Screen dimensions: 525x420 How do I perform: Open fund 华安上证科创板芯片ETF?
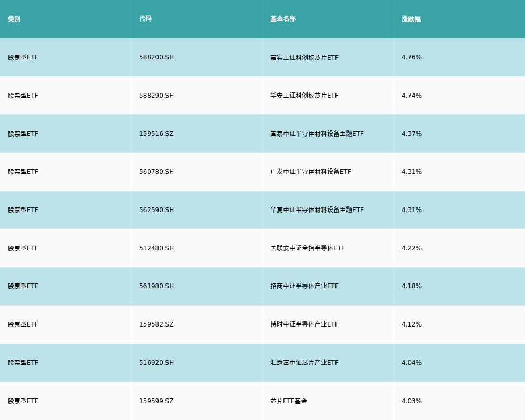pyautogui.click(x=304, y=96)
